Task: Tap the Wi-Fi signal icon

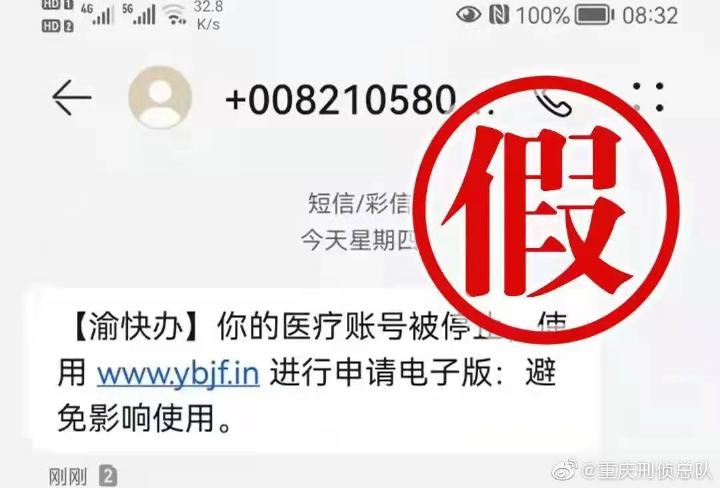Action: pyautogui.click(x=177, y=15)
